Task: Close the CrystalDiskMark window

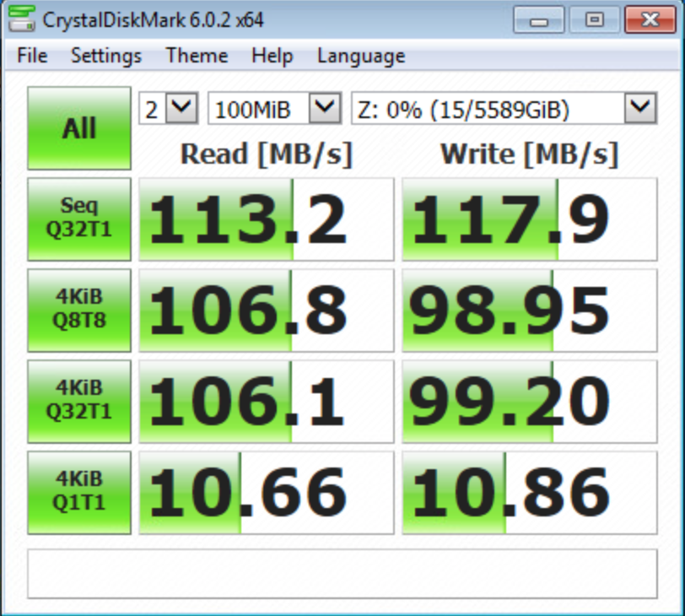Action: pyautogui.click(x=650, y=19)
